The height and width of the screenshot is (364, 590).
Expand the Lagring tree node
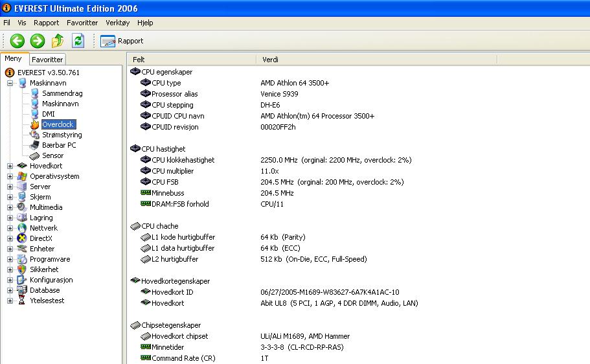click(10, 218)
